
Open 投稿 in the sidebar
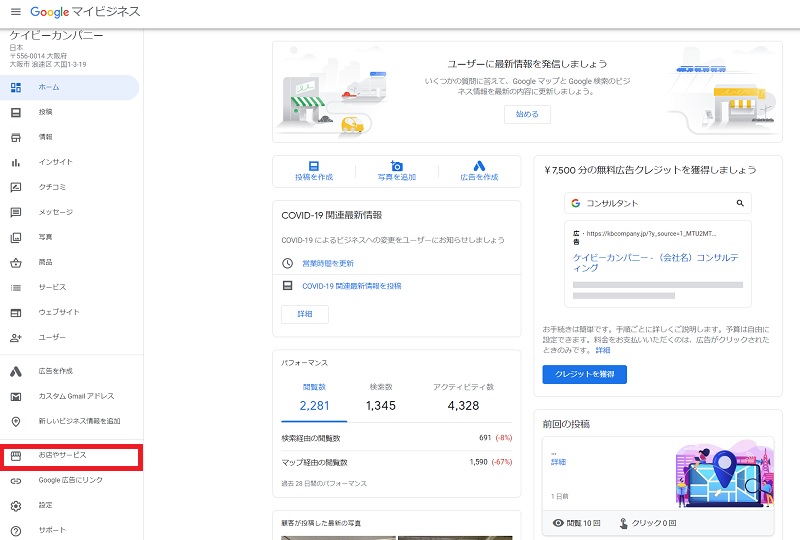tap(69, 112)
